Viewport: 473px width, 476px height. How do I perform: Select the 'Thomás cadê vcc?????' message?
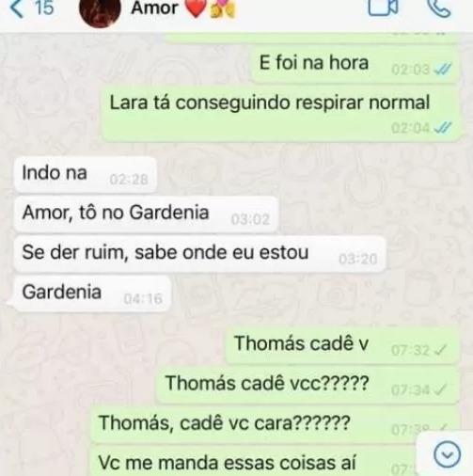[307, 385]
